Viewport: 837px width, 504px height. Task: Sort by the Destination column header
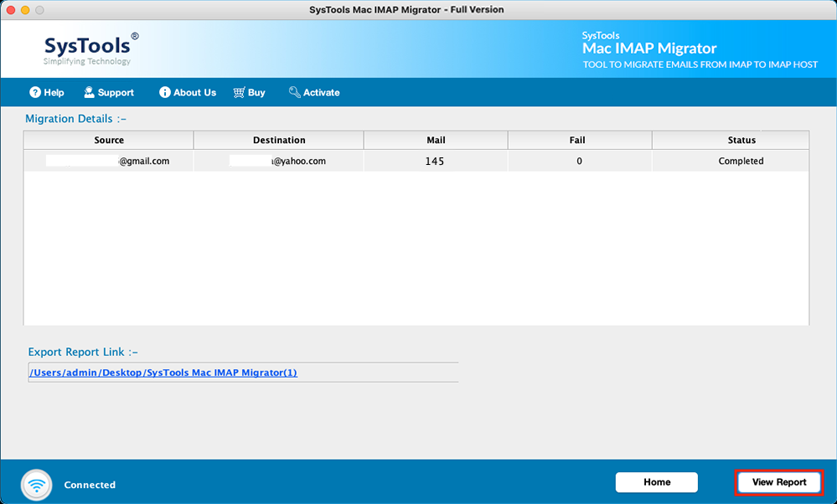point(279,140)
